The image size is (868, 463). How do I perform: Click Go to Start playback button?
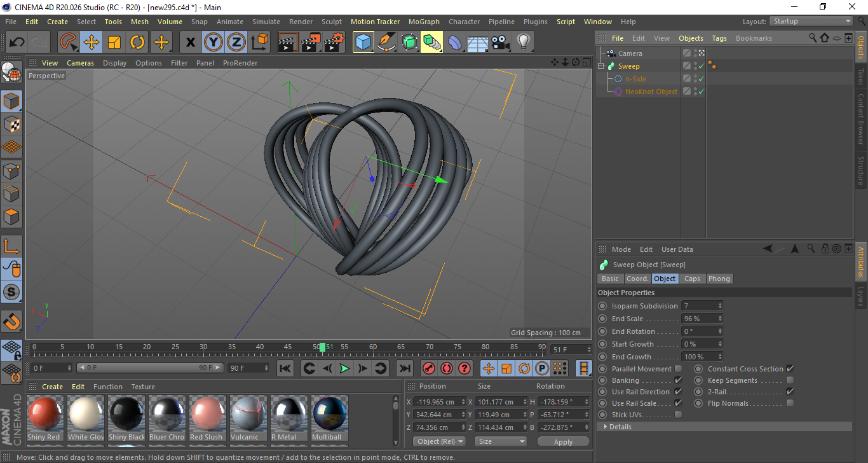pos(286,368)
